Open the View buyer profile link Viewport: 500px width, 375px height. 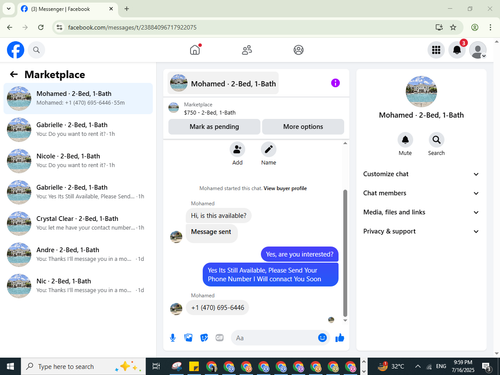pyautogui.click(x=285, y=188)
